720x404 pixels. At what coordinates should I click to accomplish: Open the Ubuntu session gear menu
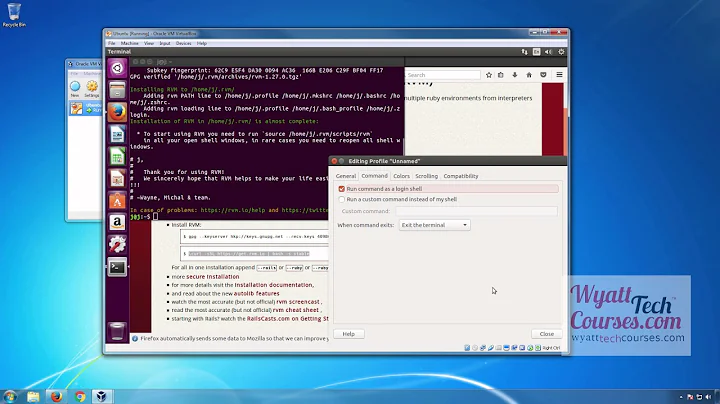(561, 52)
